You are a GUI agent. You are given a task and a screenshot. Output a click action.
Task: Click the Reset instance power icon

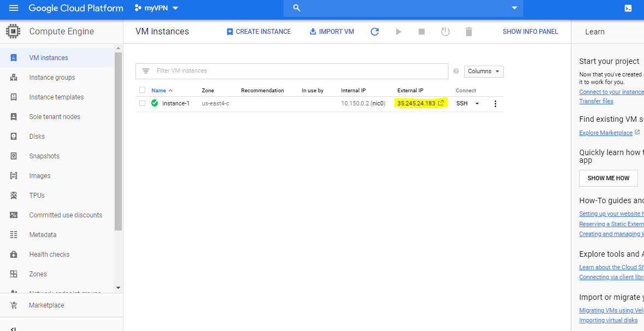tap(446, 32)
